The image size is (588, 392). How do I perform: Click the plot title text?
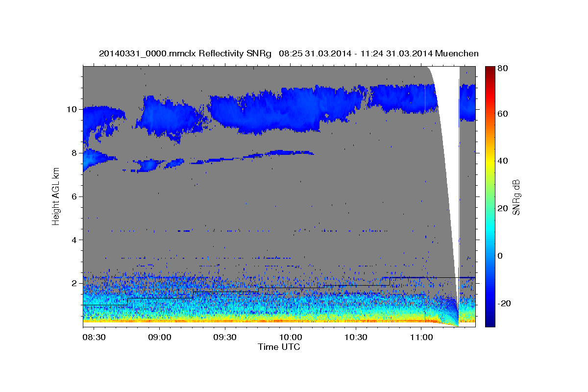point(289,53)
